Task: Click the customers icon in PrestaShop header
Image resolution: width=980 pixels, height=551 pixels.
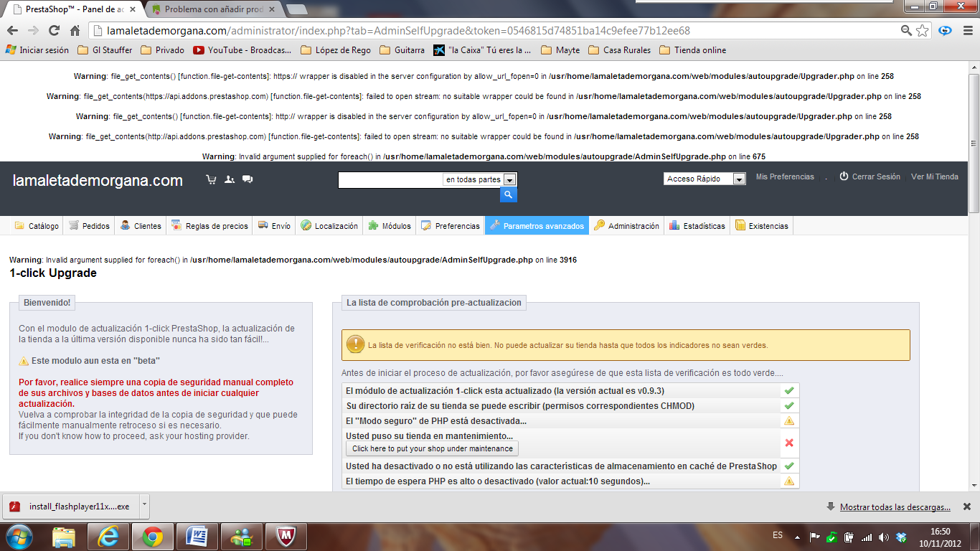Action: (230, 179)
